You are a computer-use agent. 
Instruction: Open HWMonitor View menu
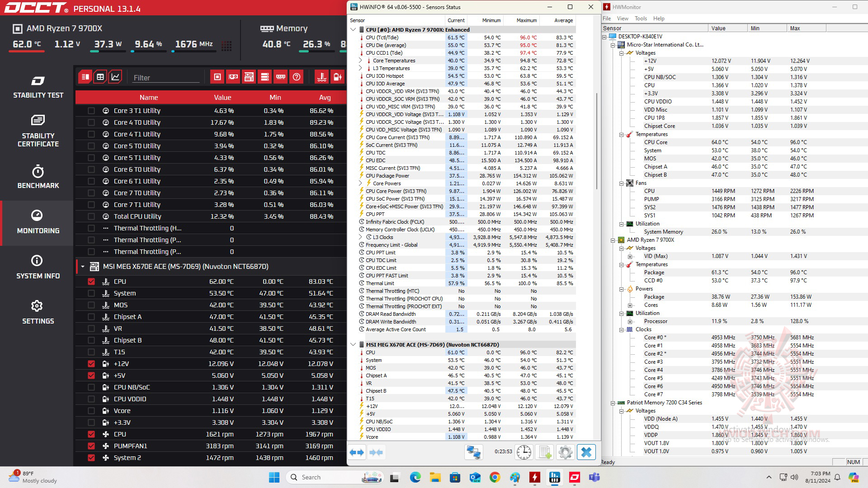[623, 19]
